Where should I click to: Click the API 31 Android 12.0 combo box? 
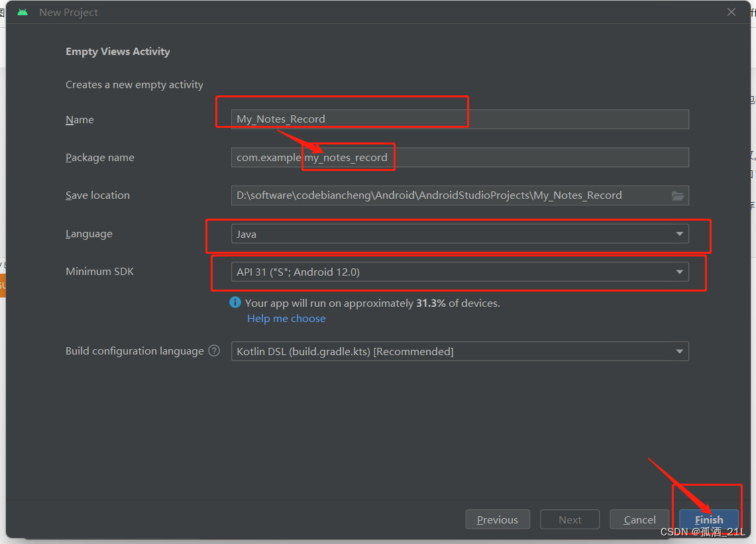[x=460, y=272]
